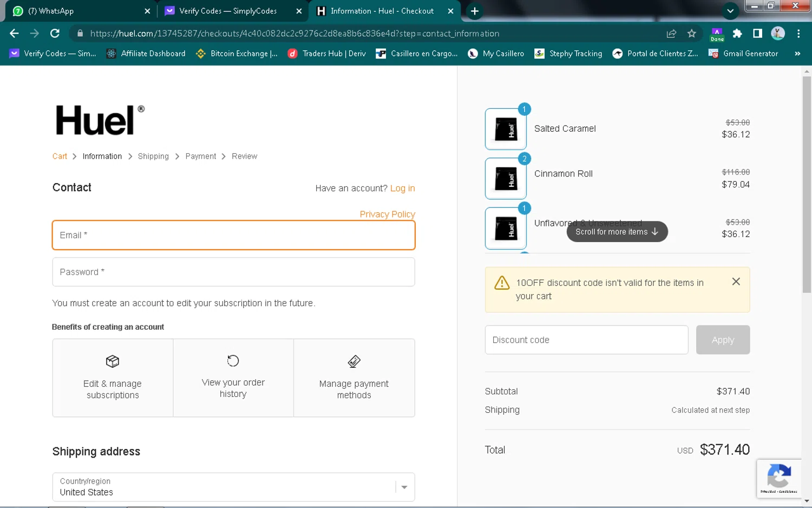Select the Shipping breadcrumb step
This screenshot has width=812, height=508.
(x=153, y=156)
